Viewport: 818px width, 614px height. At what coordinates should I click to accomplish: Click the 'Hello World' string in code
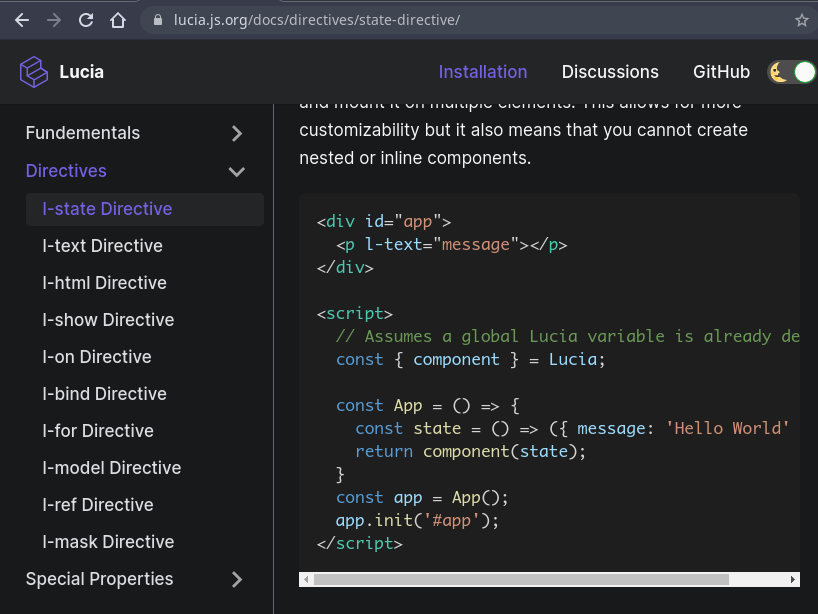728,428
